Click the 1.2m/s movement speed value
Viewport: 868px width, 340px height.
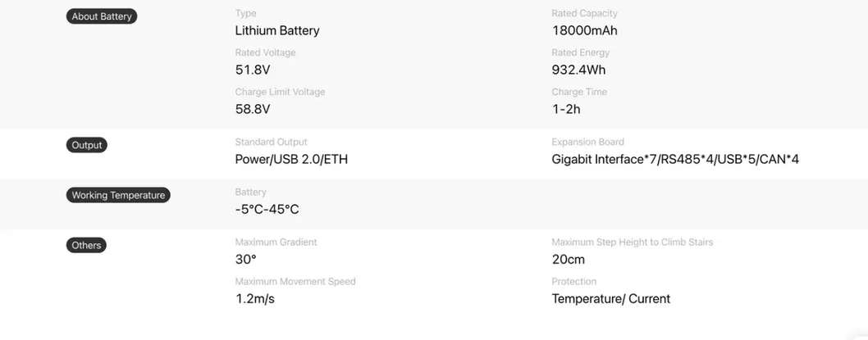255,298
